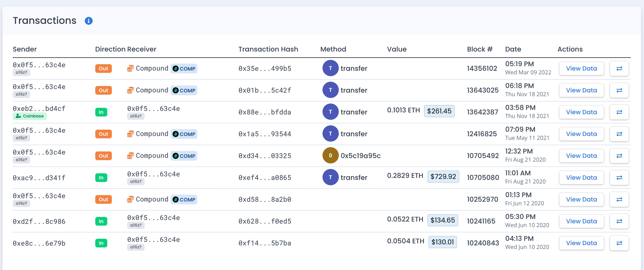Click the Out direction badge for block 12416825
Screen dimensions: 644x270
[x=103, y=134]
